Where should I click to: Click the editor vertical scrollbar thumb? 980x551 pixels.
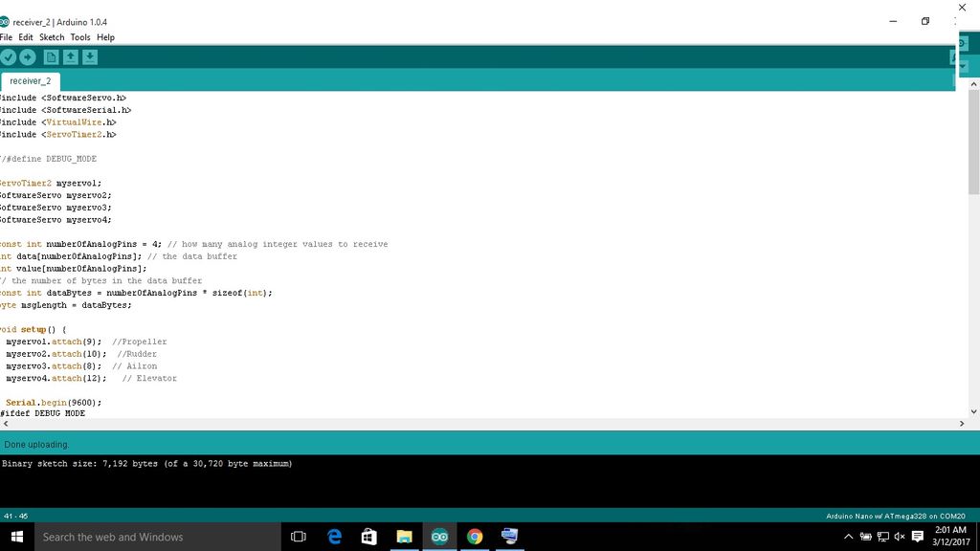tap(973, 142)
